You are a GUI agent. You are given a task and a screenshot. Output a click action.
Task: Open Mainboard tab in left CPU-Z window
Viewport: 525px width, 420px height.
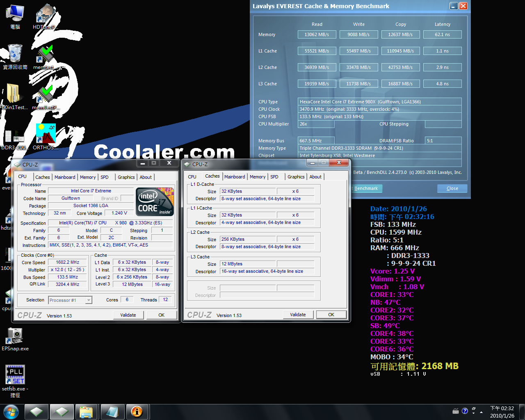click(x=65, y=177)
